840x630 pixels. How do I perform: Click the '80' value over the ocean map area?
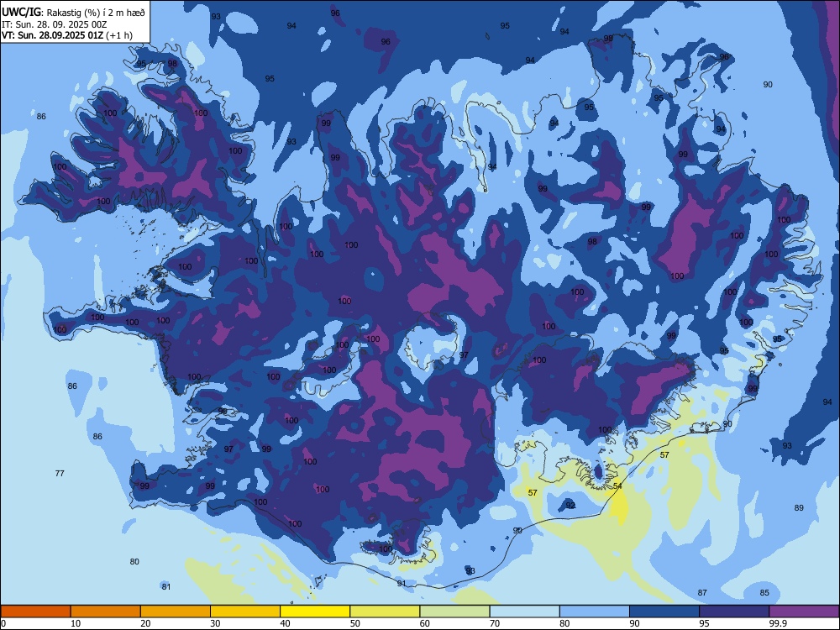coord(134,561)
